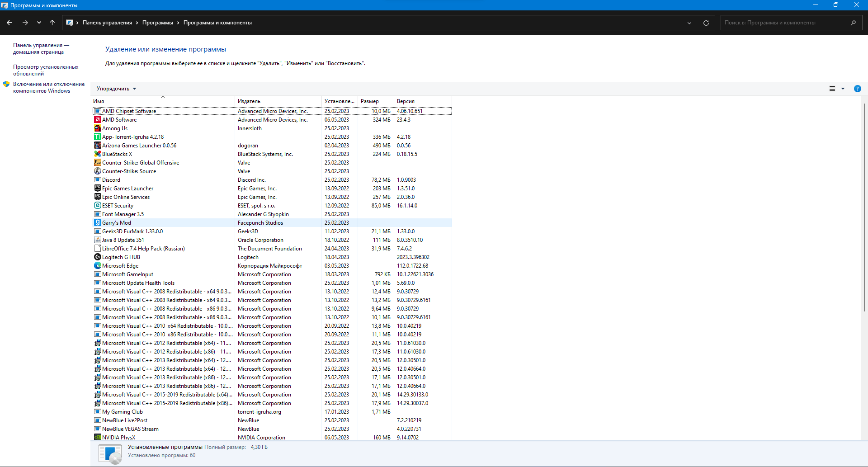Select Font Manager 3.5 entry
This screenshot has height=467, width=868.
pyautogui.click(x=272, y=214)
